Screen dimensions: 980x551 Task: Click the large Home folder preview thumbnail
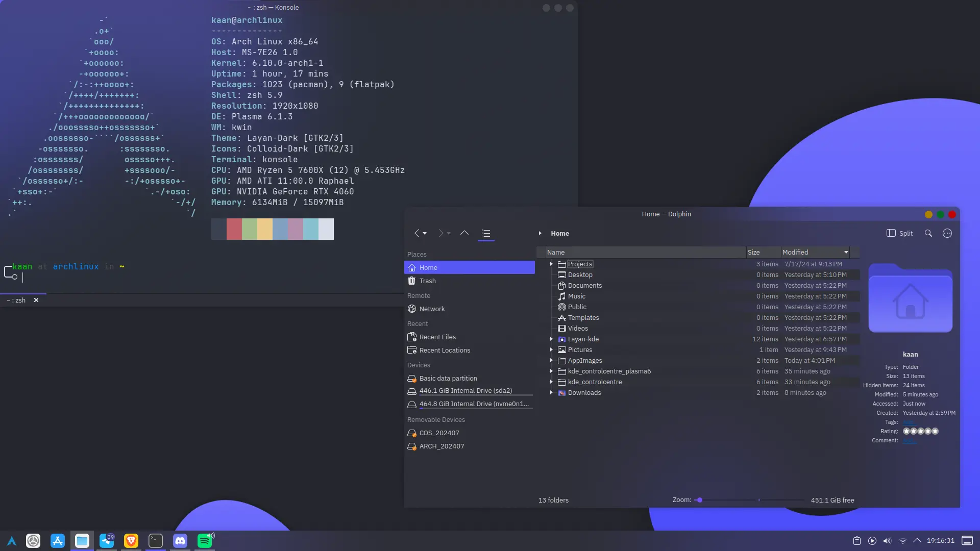(x=911, y=298)
